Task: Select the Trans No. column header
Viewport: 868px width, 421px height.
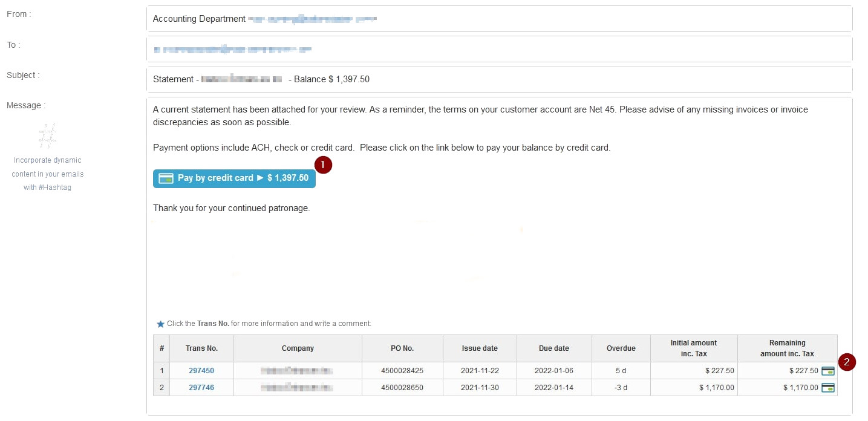Action: point(201,348)
